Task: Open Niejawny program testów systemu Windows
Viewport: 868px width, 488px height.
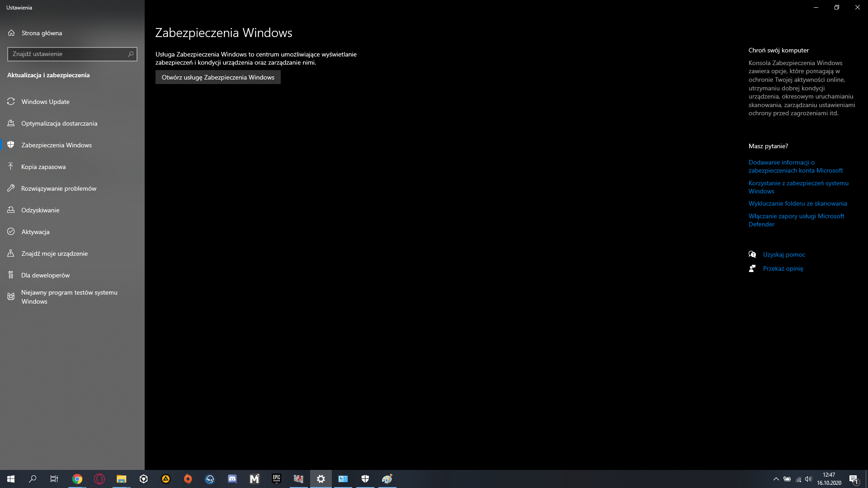Action: click(x=72, y=297)
